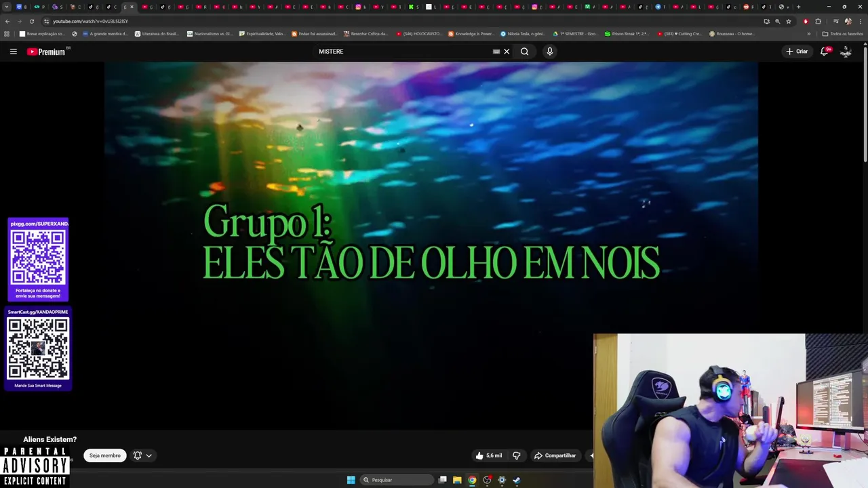Open Chrome three-dot menu
868x488 pixels.
(x=860, y=21)
